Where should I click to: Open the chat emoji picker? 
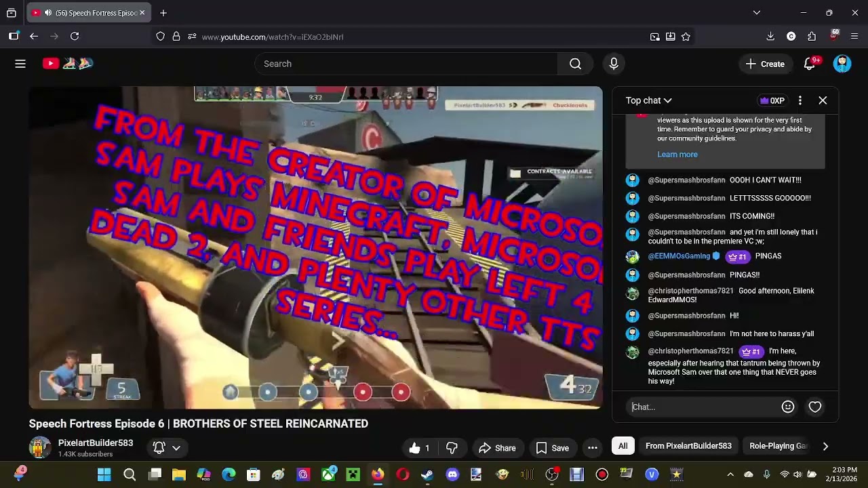pyautogui.click(x=788, y=407)
